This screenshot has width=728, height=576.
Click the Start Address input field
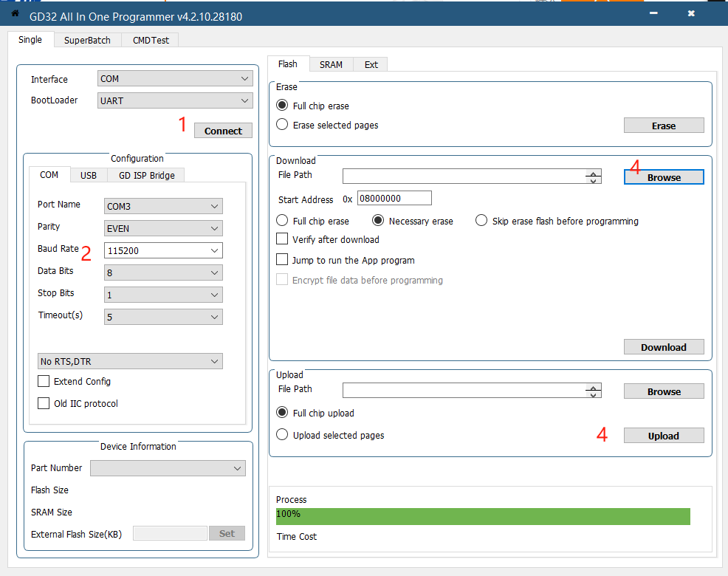click(x=394, y=199)
